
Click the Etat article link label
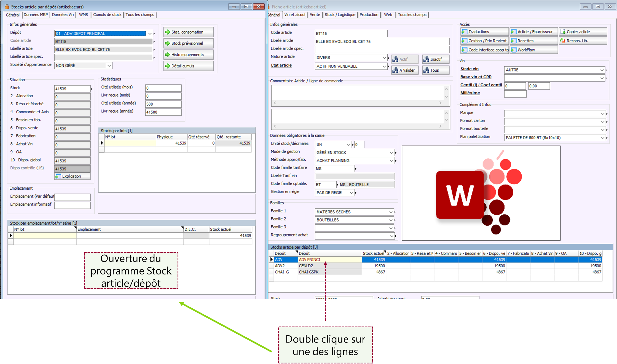coord(281,65)
